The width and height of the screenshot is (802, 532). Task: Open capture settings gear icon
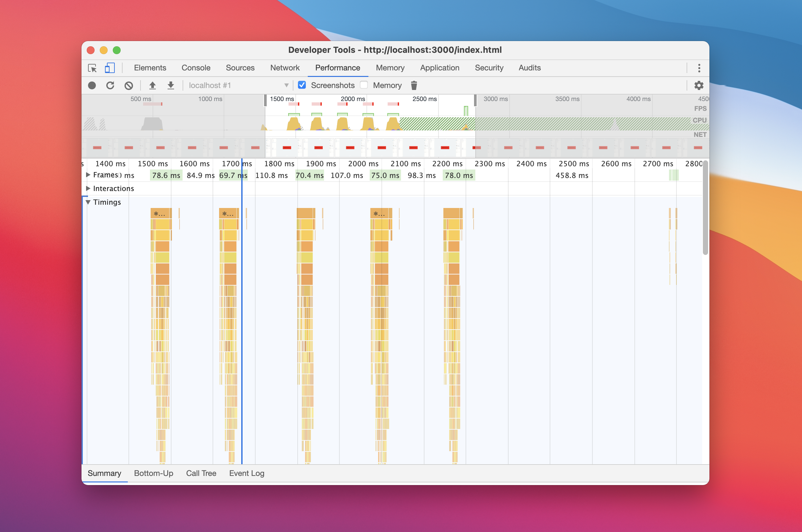pyautogui.click(x=699, y=85)
